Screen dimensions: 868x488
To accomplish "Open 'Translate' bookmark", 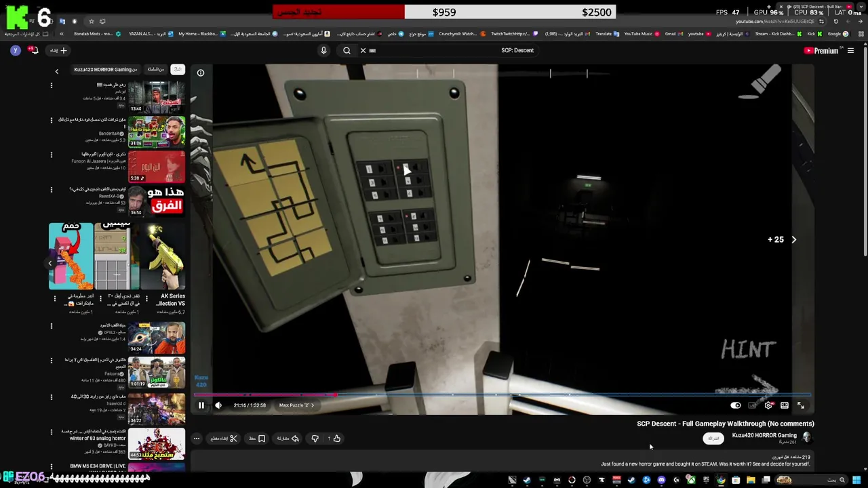I will 606,34.
